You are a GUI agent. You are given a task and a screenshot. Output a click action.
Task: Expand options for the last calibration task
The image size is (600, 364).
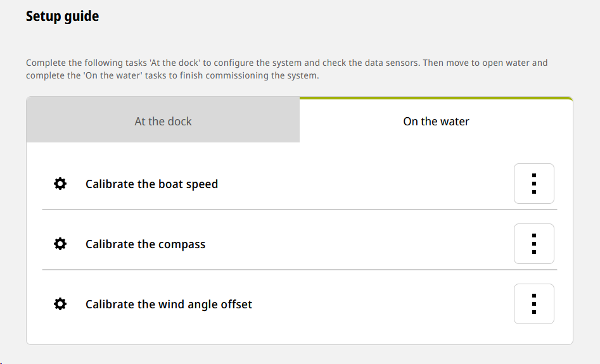coord(534,304)
